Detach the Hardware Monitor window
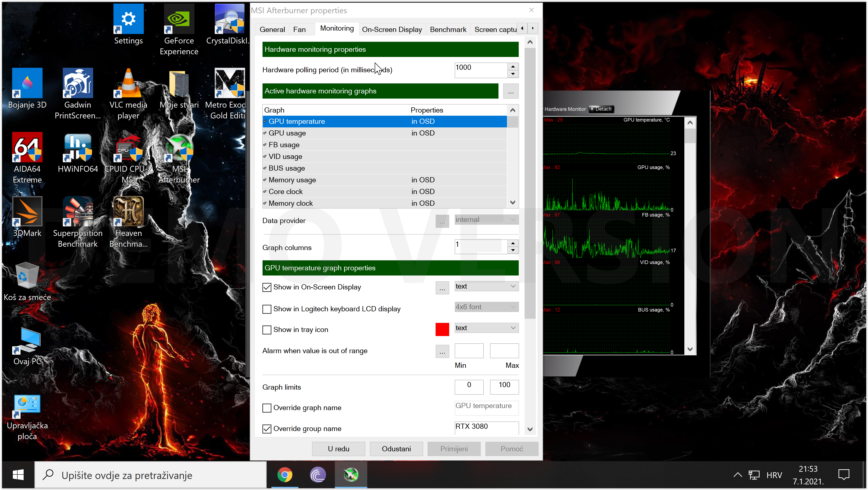The height and width of the screenshot is (490, 868). coord(602,109)
